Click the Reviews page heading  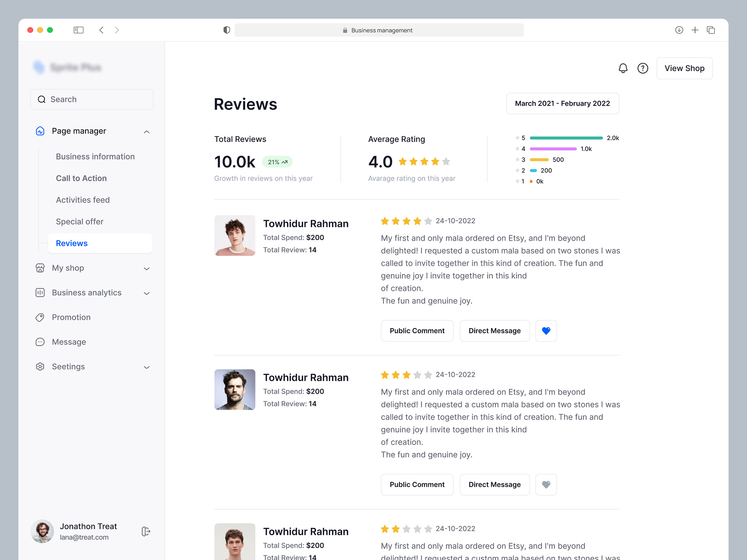pos(245,104)
